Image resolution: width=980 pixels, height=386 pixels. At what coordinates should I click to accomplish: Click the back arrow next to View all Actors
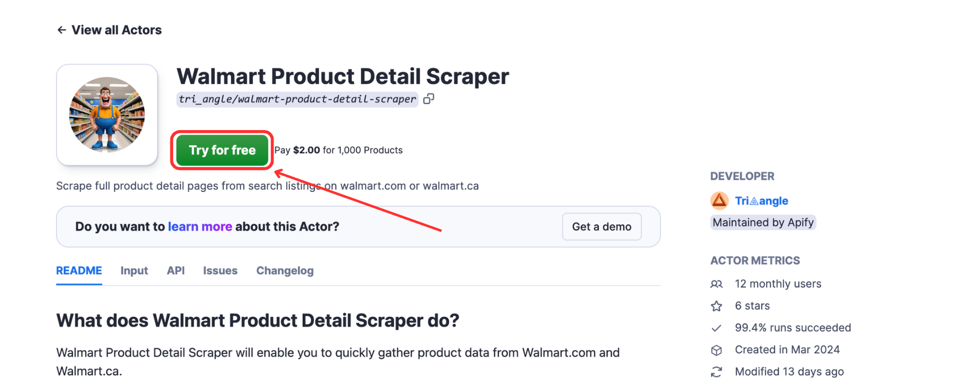(x=61, y=30)
